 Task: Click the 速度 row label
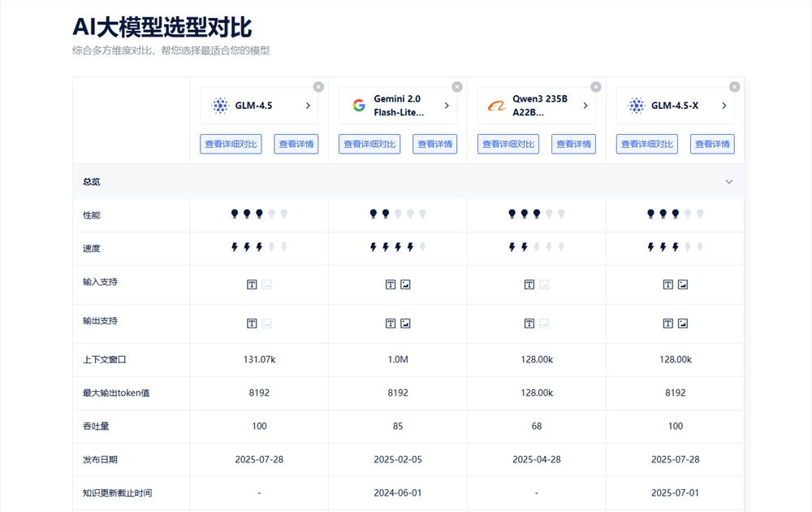92,248
